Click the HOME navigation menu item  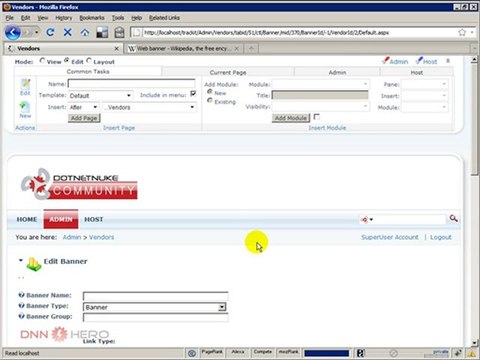click(27, 219)
